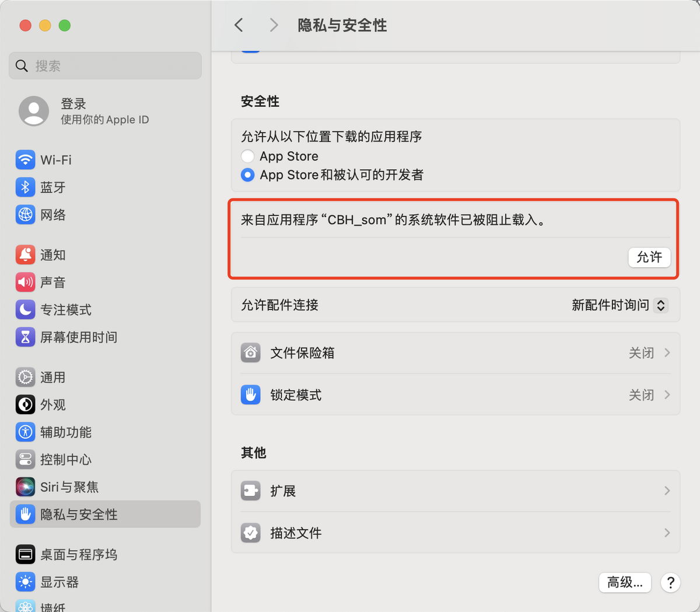
Task: Click the 锁定模式 row label
Action: 296,395
